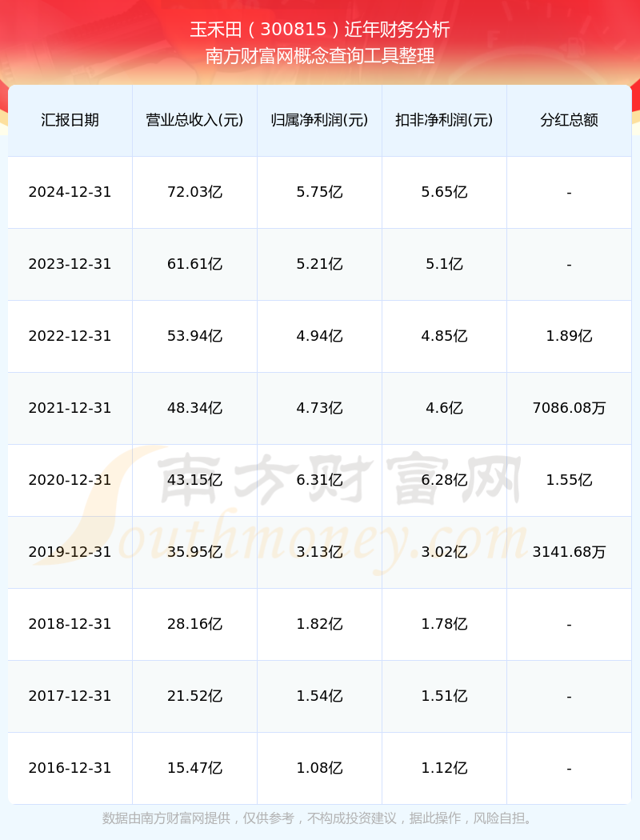
Task: Select the 1.54亿 net profit cell
Action: (x=320, y=697)
